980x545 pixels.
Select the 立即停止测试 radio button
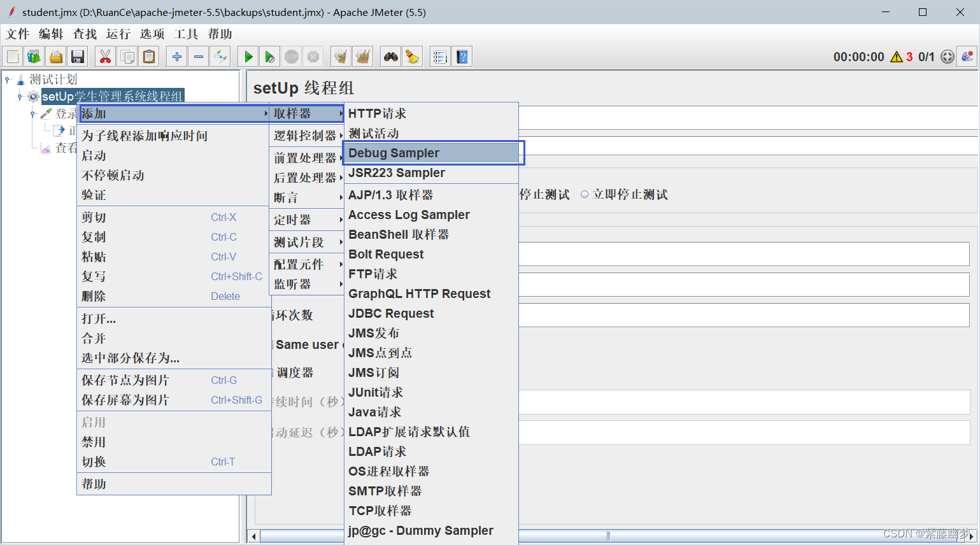point(585,194)
